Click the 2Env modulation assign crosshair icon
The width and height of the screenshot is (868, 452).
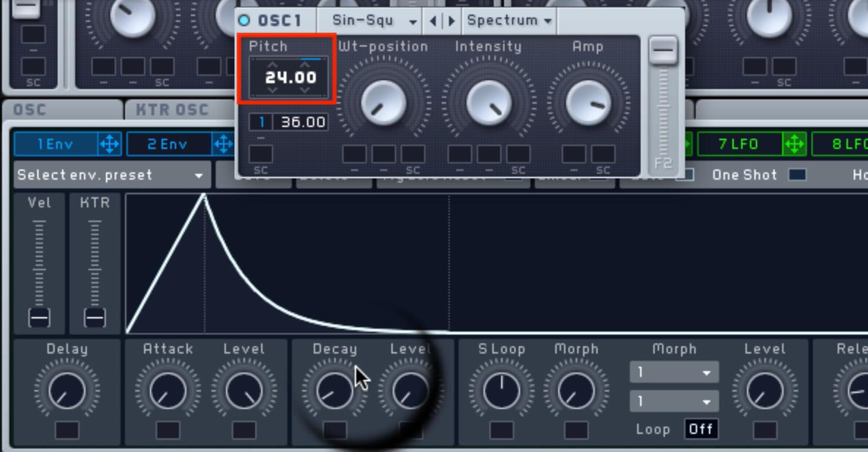[222, 144]
